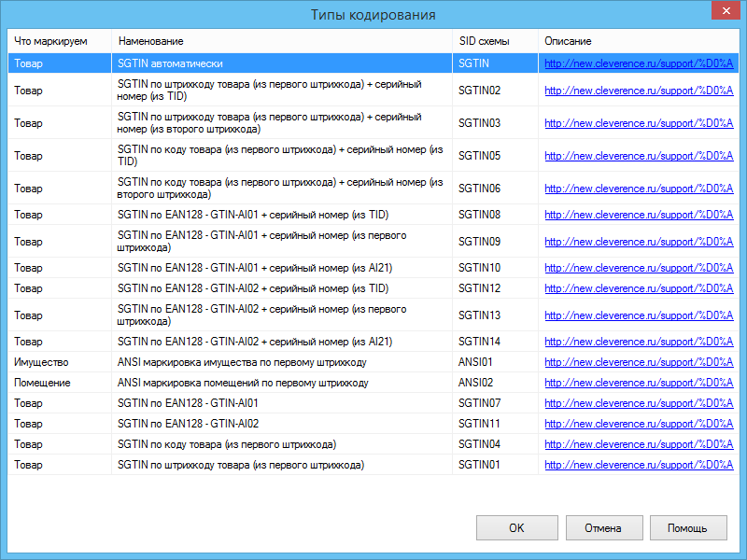747x560 pixels.
Task: Follow the description link for SGTIN01
Action: pos(639,464)
